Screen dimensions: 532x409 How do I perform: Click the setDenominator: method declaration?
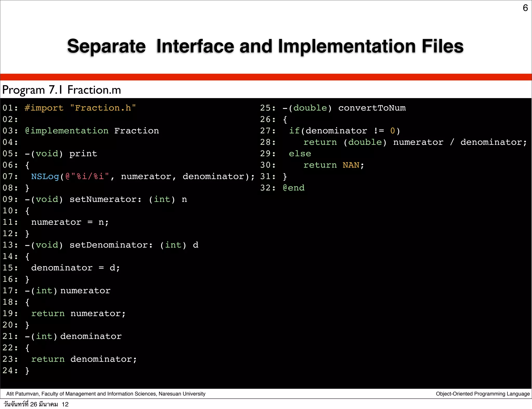[x=111, y=245]
